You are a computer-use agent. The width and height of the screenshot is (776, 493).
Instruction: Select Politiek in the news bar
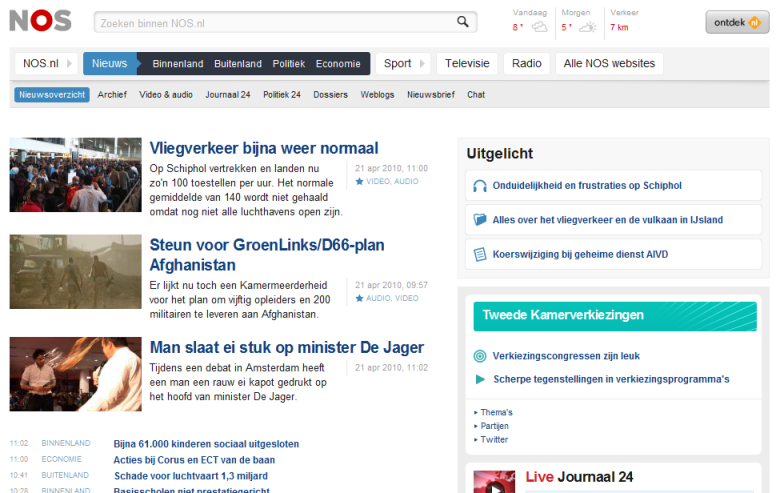tap(289, 64)
